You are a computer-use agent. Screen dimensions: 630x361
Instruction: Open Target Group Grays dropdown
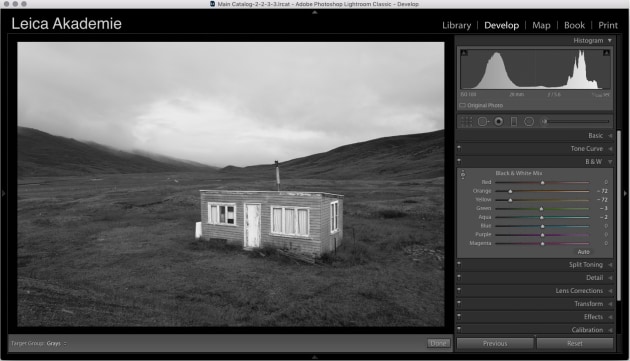pyautogui.click(x=56, y=343)
